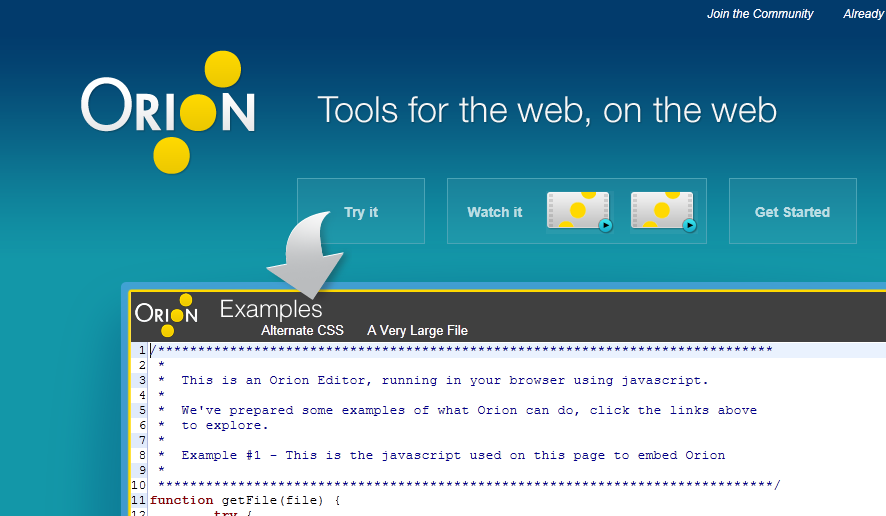Click the 'function getFile(file)' code line

click(x=245, y=500)
